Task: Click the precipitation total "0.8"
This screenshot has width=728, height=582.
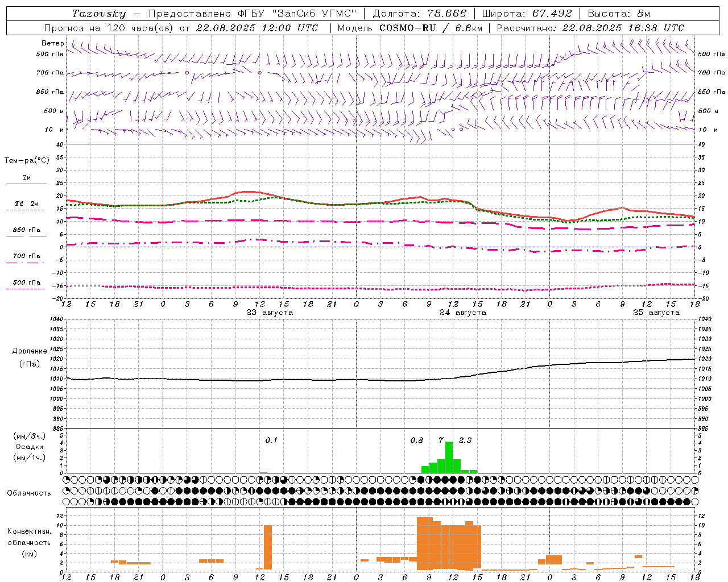Action: [x=417, y=440]
